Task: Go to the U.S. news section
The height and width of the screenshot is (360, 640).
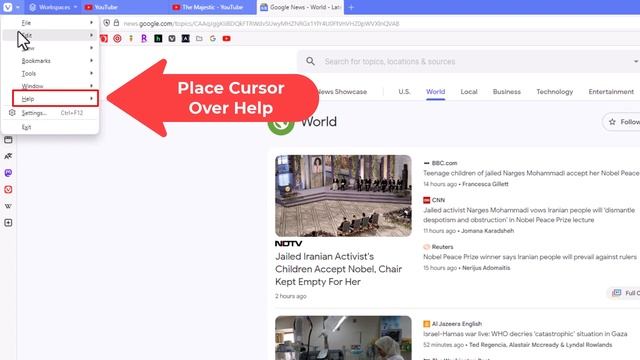Action: coord(404,92)
